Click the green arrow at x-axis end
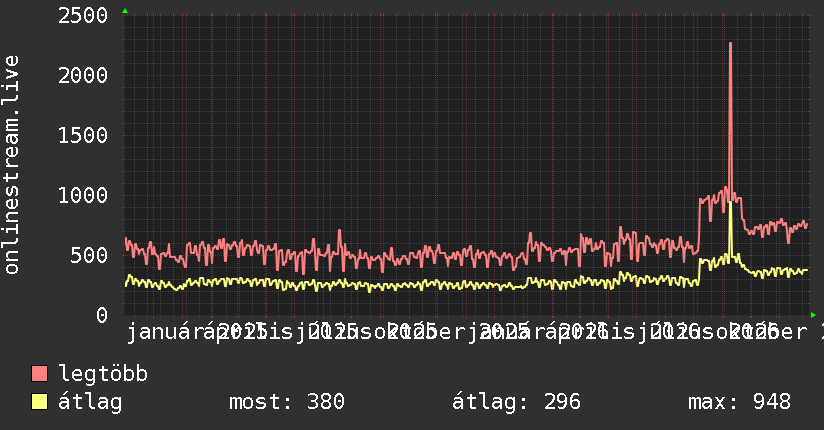This screenshot has height=430, width=824. coord(813,315)
